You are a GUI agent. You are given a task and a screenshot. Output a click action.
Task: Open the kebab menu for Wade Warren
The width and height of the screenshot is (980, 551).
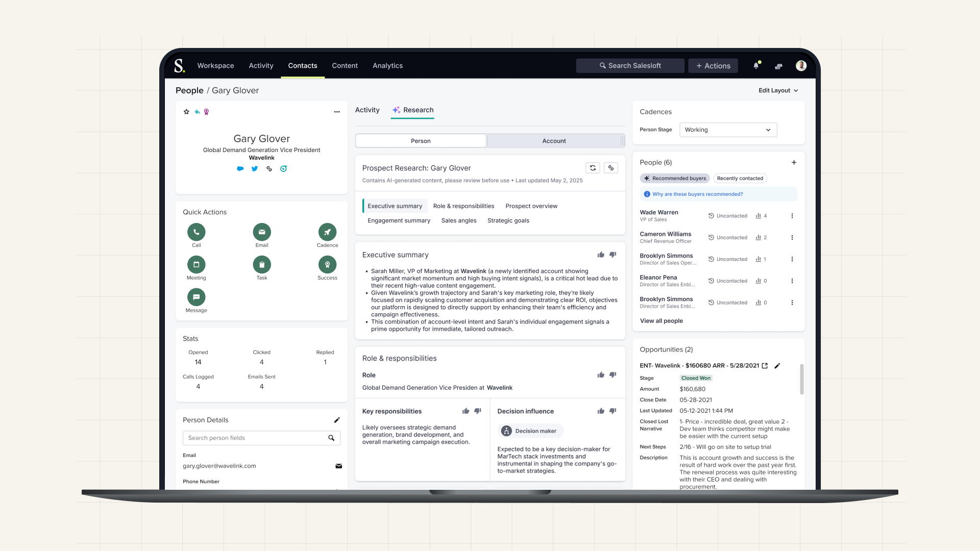click(792, 215)
